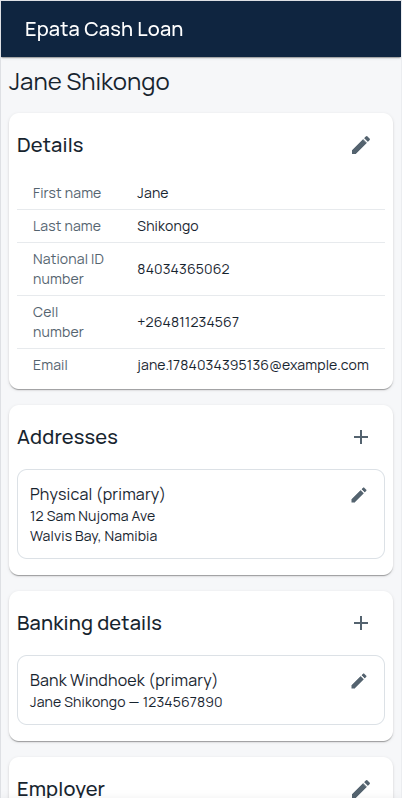
Task: Edit the Details section with pencil icon
Action: coord(361,145)
